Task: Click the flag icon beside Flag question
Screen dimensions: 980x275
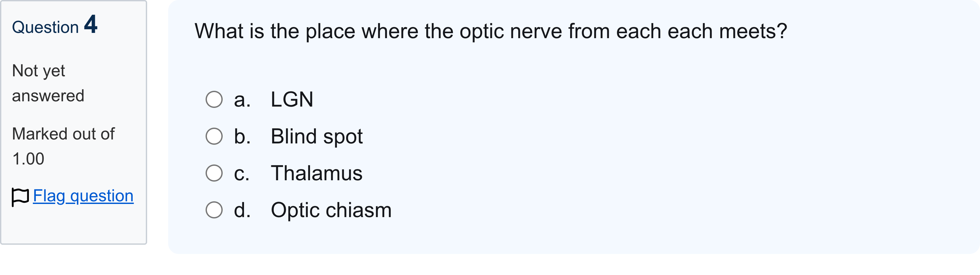Action: 20,197
